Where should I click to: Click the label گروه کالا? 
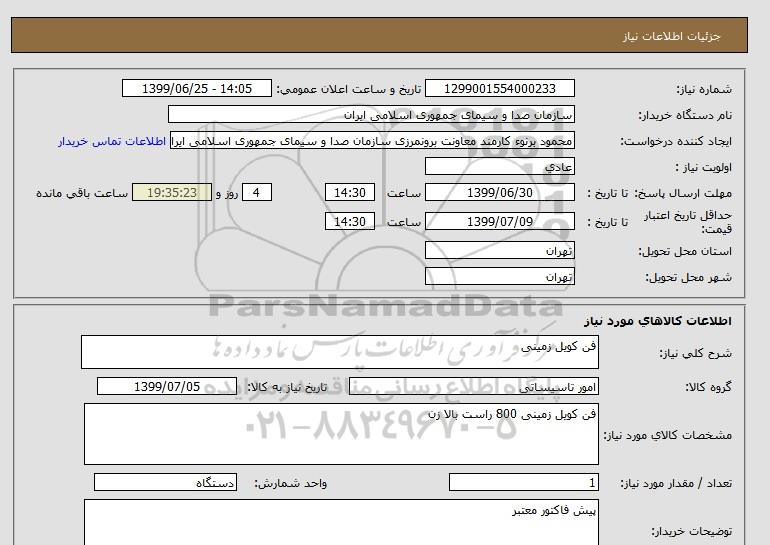[x=709, y=387]
